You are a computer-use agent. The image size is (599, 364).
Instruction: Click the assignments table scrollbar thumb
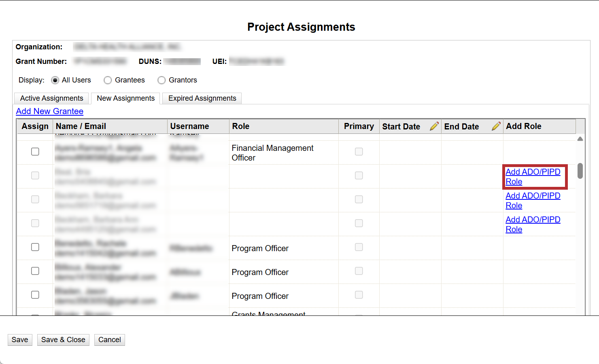click(580, 171)
